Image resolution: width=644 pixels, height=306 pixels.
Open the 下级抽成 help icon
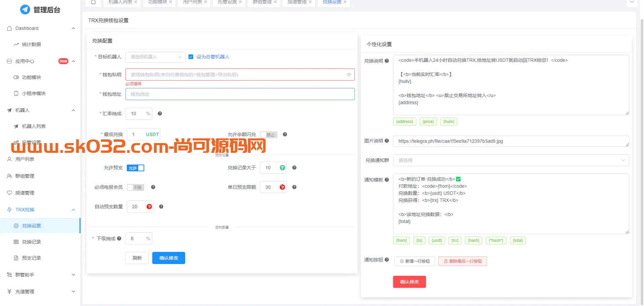119,238
